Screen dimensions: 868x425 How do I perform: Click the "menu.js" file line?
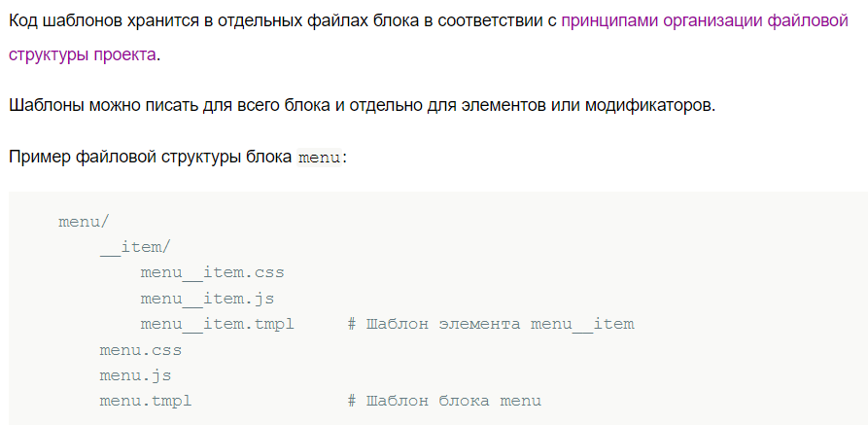(x=136, y=375)
